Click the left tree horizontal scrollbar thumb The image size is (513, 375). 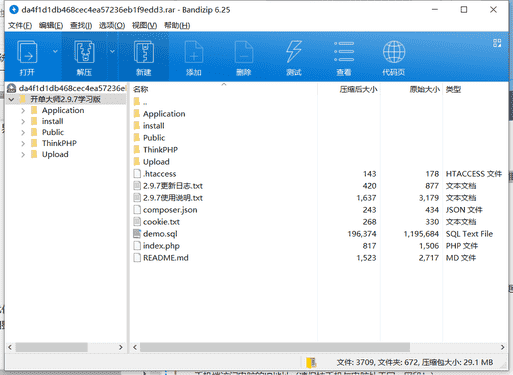(52, 347)
